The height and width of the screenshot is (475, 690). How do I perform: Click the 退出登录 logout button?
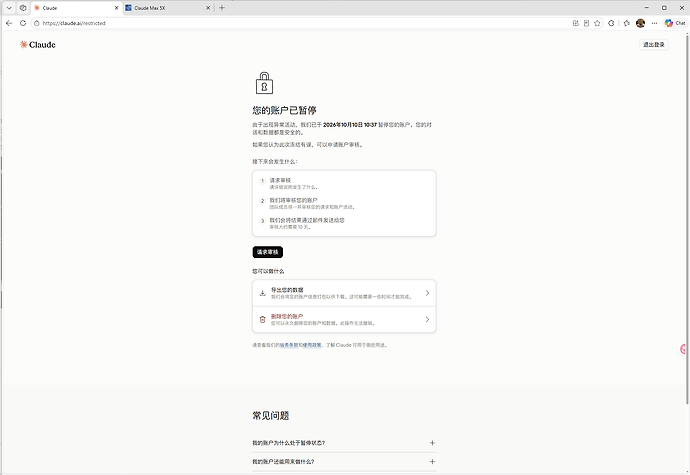653,44
